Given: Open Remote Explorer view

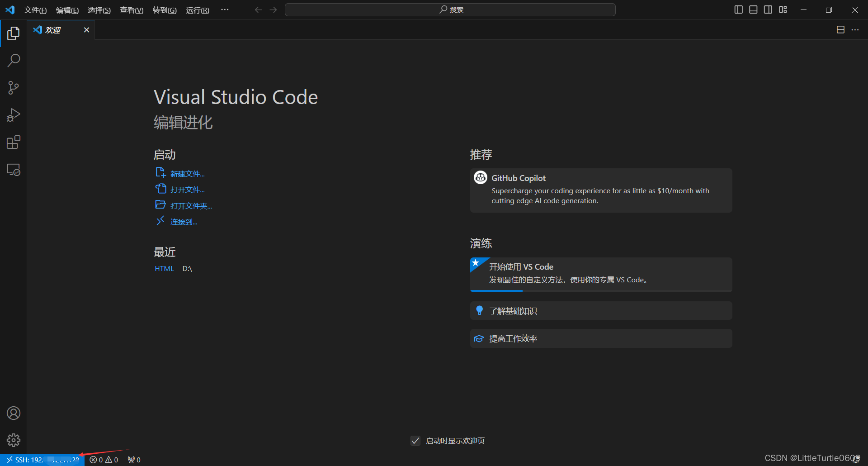Looking at the screenshot, I should coord(14,170).
